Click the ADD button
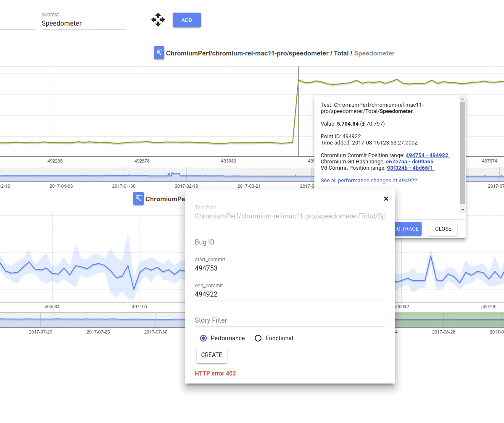This screenshot has height=423, width=504. pos(187,20)
